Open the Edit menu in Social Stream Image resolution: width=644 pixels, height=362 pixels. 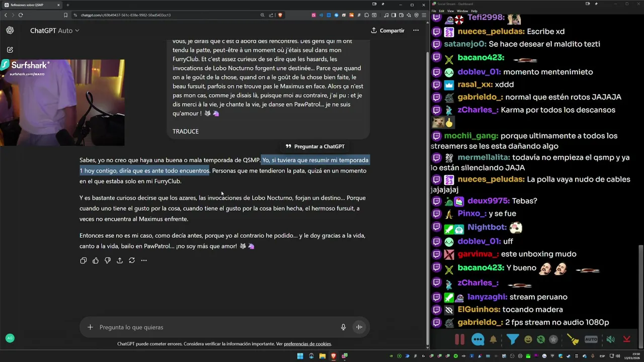pos(442,11)
